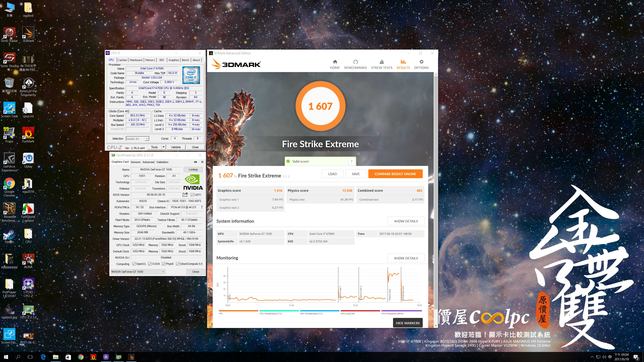
Task: Open RESULTS section in 3DMark
Action: tap(403, 65)
